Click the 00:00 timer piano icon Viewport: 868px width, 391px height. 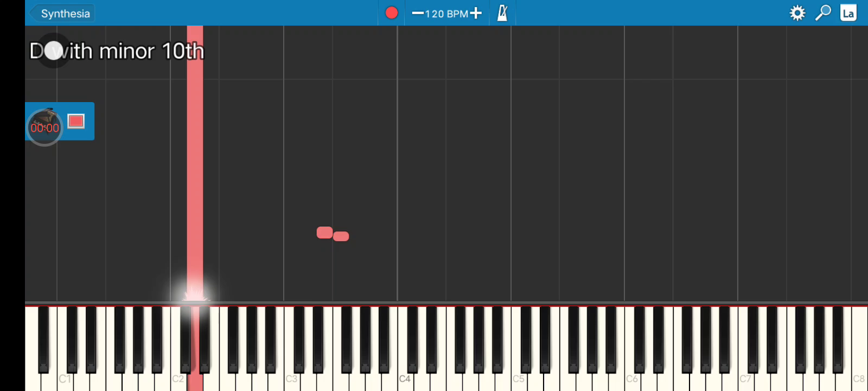coord(44,127)
